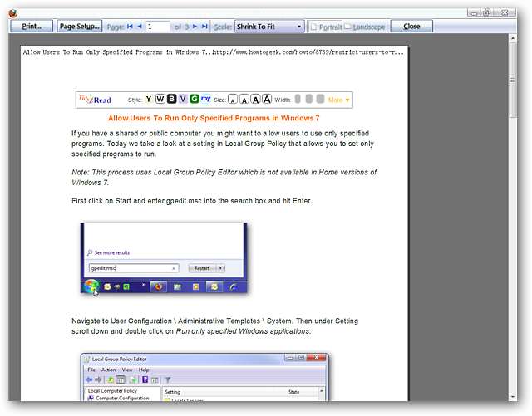This screenshot has width=532, height=416.
Task: Maximize the print preview window
Action: pos(486,13)
